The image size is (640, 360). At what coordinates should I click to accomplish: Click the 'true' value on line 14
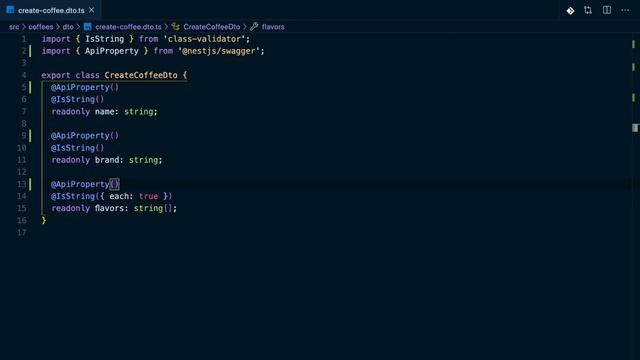(x=148, y=196)
